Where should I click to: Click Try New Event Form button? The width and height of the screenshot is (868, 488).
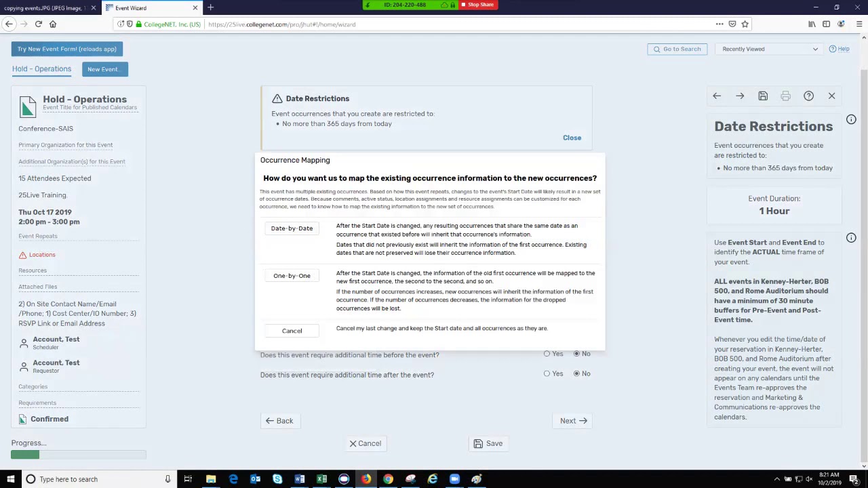(67, 49)
